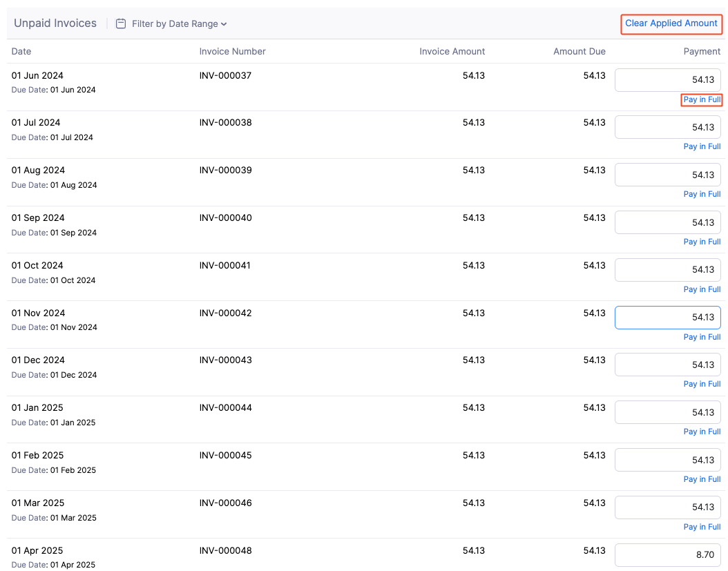
Task: Click Pay in Full for invoice INV-000038
Action: (702, 146)
